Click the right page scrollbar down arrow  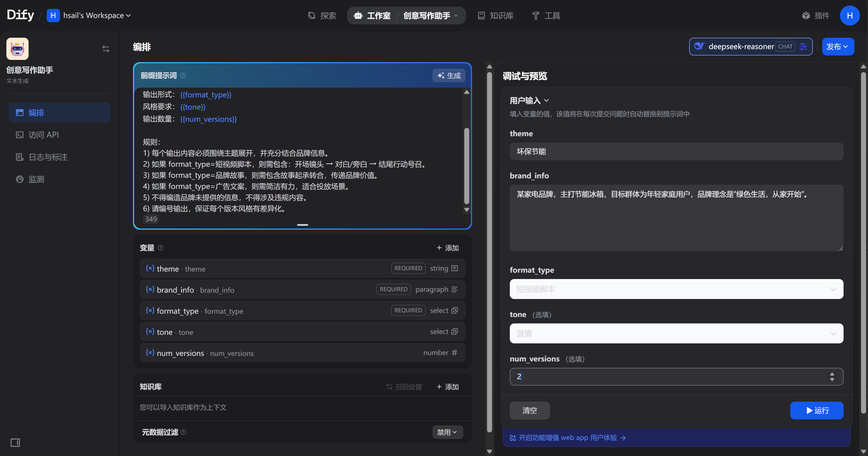pyautogui.click(x=863, y=451)
